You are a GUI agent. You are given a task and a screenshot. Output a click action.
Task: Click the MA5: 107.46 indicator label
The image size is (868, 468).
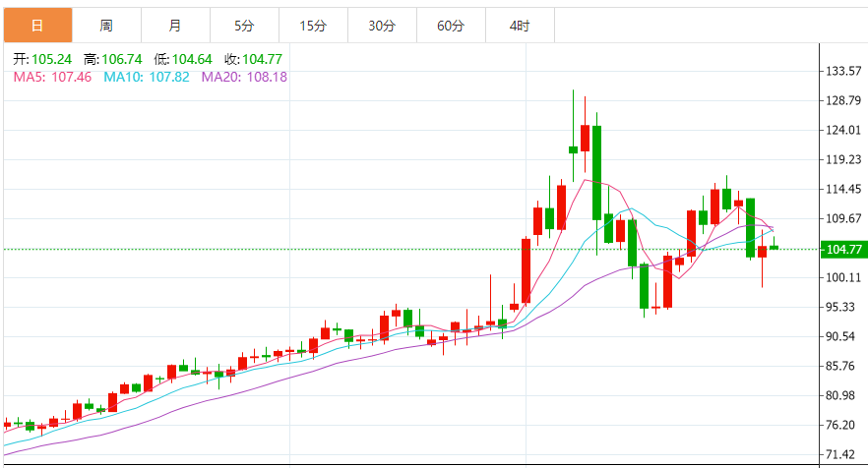coord(52,77)
